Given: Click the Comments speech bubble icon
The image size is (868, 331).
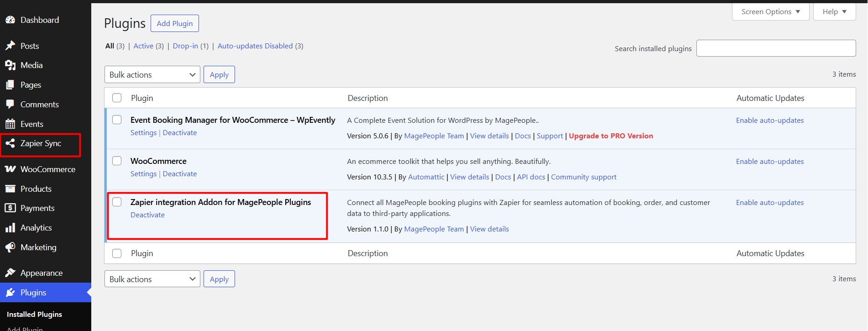Looking at the screenshot, I should coord(10,105).
